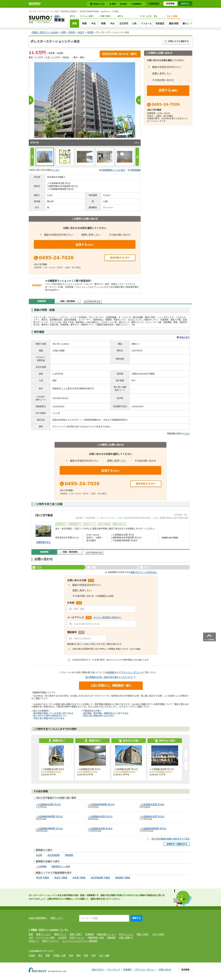Click the small SUUMO logo in the top green bar
The image size is (221, 980).
click(x=34, y=3)
